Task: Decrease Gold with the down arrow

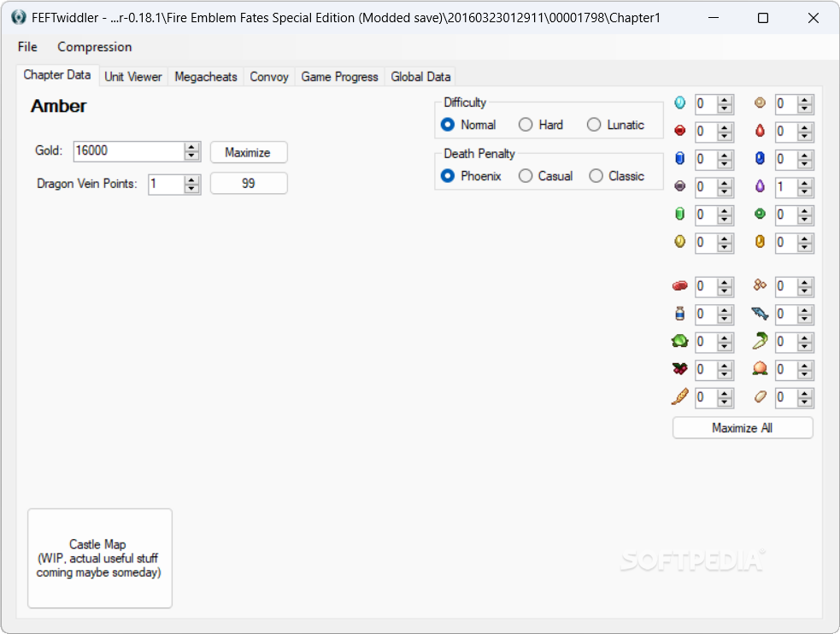Action: (x=191, y=156)
